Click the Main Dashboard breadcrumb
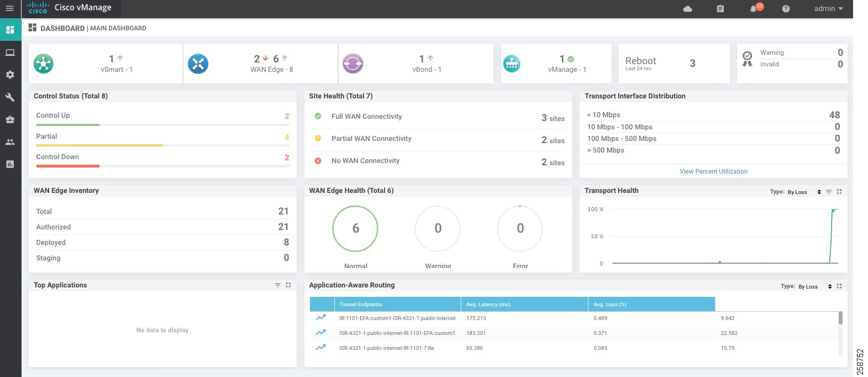Viewport: 868px width, 377px height. [x=118, y=28]
